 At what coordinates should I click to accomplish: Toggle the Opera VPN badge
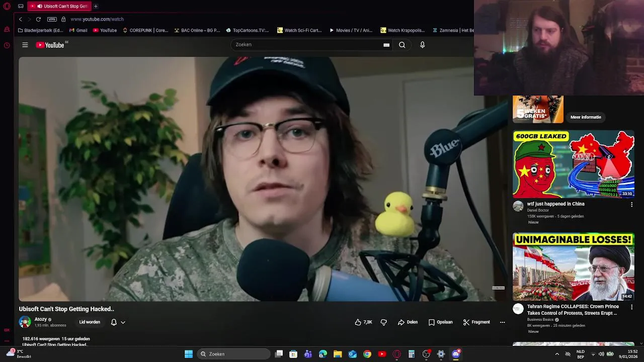pyautogui.click(x=52, y=19)
